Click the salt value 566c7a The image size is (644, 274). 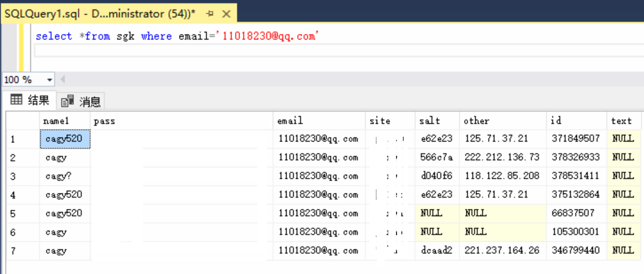[x=437, y=158]
